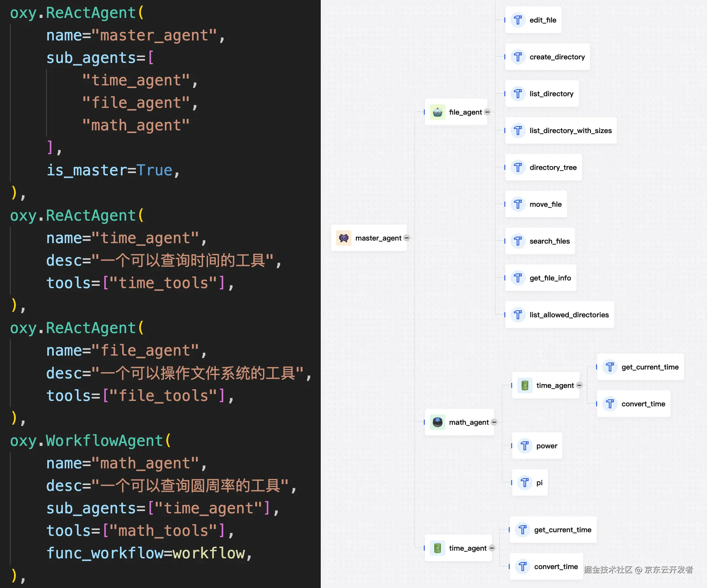The width and height of the screenshot is (707, 588).
Task: Click green icon of time_agent under math_agent
Action: (524, 385)
